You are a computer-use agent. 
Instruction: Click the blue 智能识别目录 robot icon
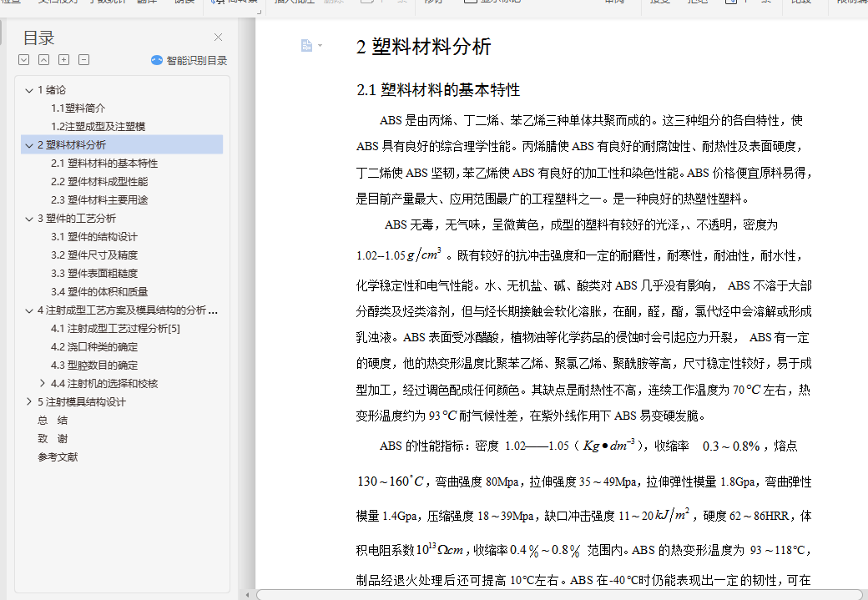point(157,60)
